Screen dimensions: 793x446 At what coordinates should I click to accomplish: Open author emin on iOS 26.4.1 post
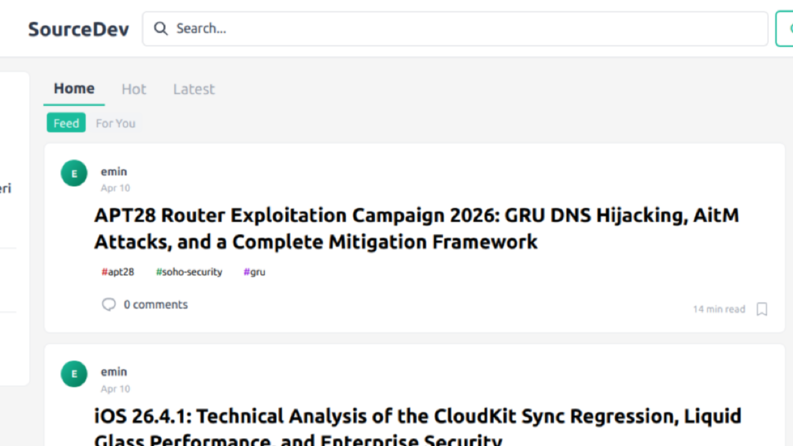(114, 372)
